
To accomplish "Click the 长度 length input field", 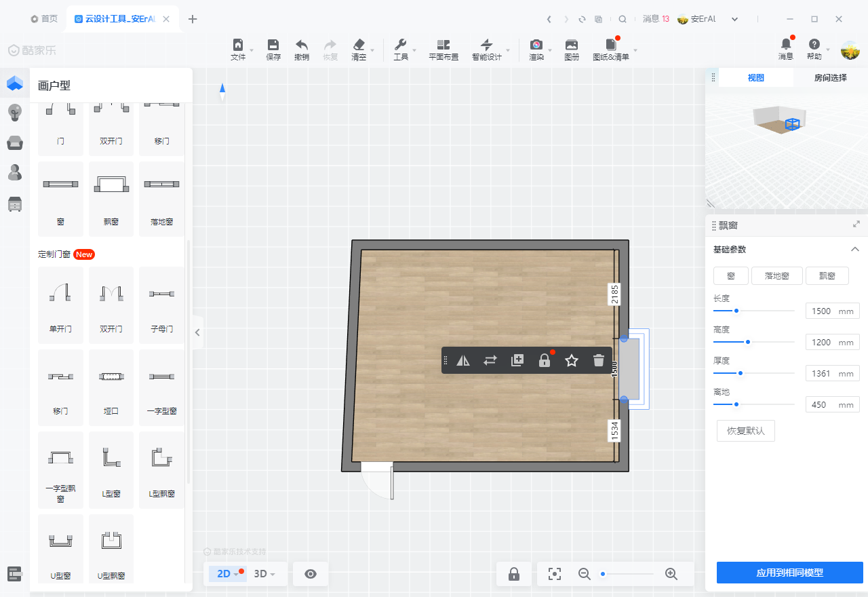I will 822,311.
